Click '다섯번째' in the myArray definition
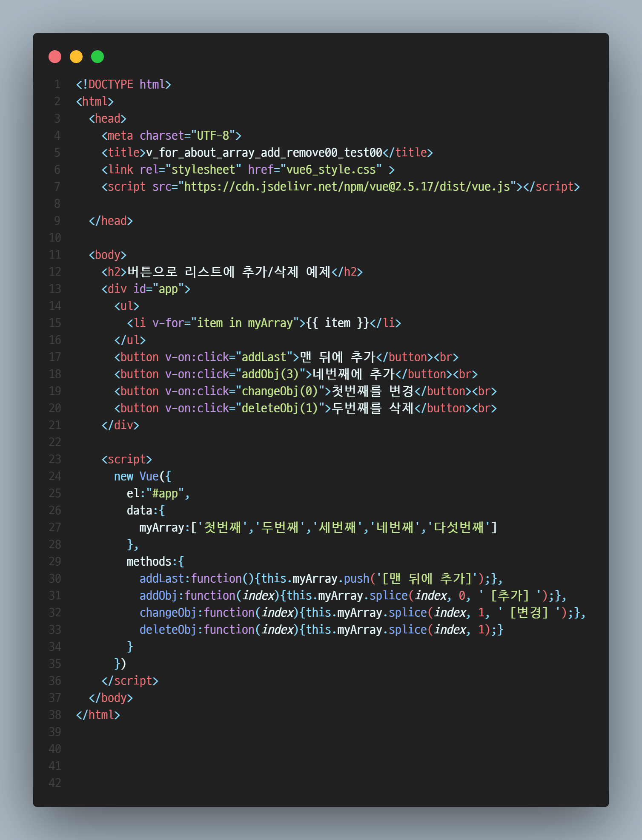 coord(459,527)
